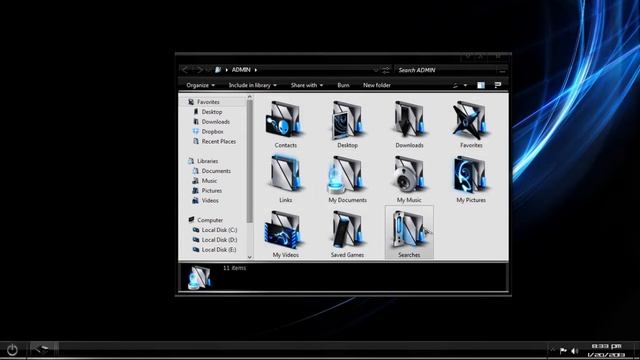The width and height of the screenshot is (640, 360).
Task: Open the My Documents folder icon
Action: [x=347, y=179]
